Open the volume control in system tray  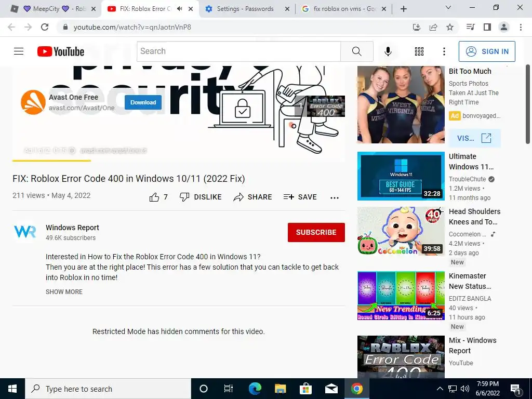point(465,389)
